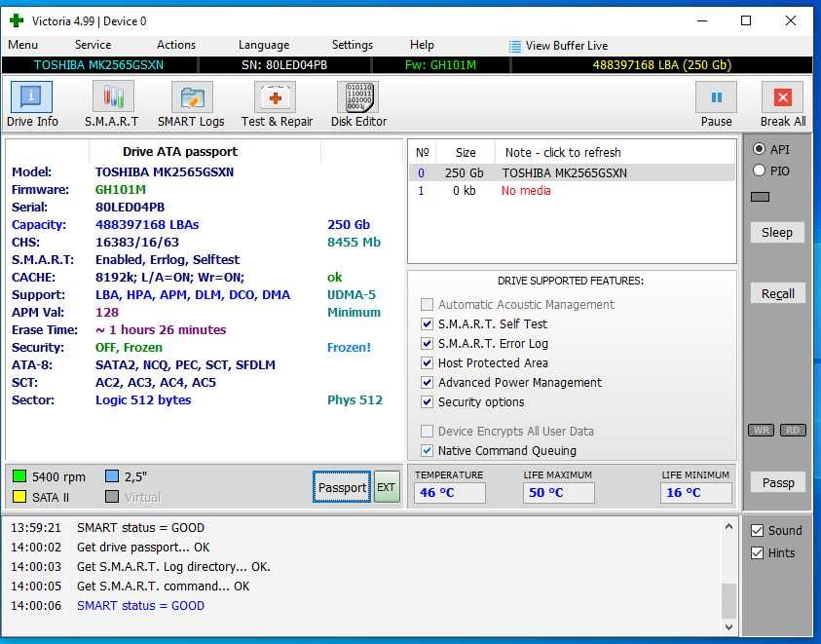Select the API access mode

[759, 149]
